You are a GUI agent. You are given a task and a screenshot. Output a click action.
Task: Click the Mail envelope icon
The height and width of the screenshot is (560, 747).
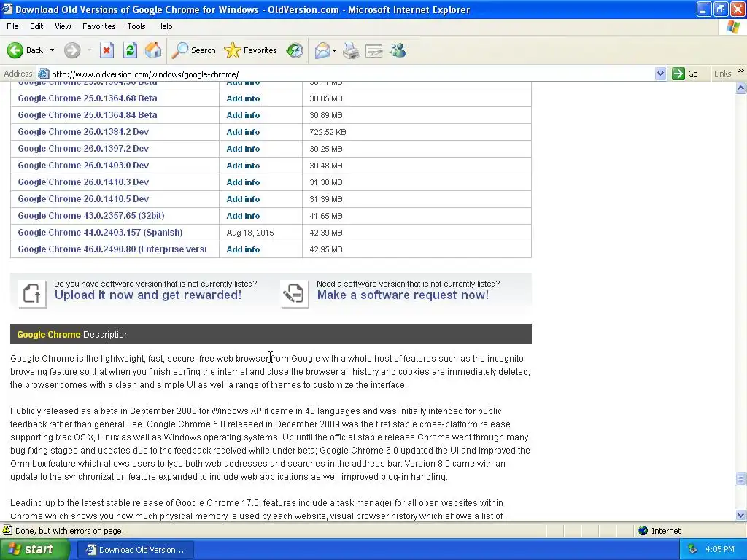click(x=322, y=50)
